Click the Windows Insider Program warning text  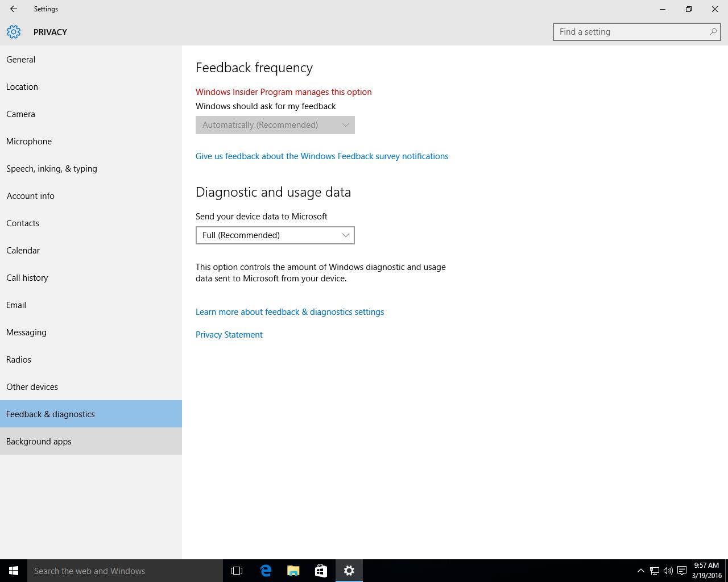click(x=284, y=92)
